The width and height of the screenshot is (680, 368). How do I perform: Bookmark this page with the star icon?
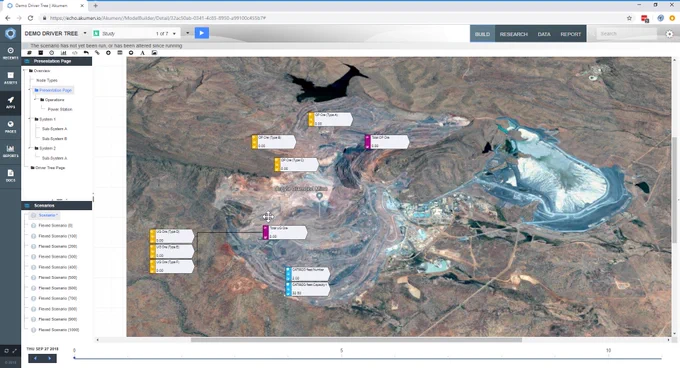(x=629, y=18)
